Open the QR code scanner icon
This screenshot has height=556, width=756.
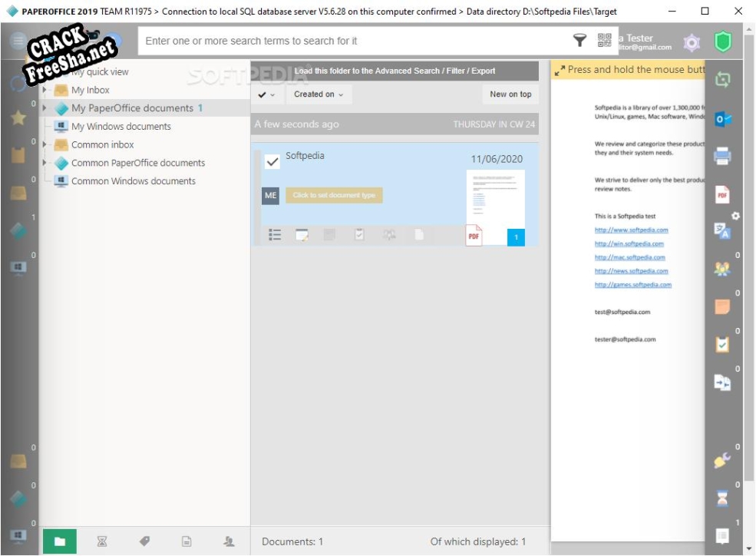(x=605, y=41)
